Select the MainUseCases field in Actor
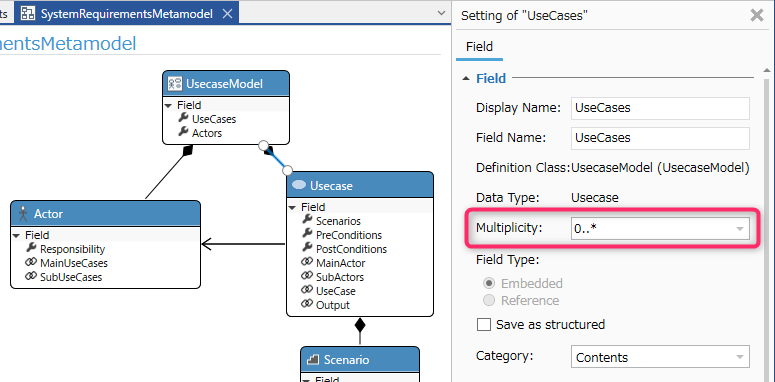The height and width of the screenshot is (382, 775). [74, 263]
